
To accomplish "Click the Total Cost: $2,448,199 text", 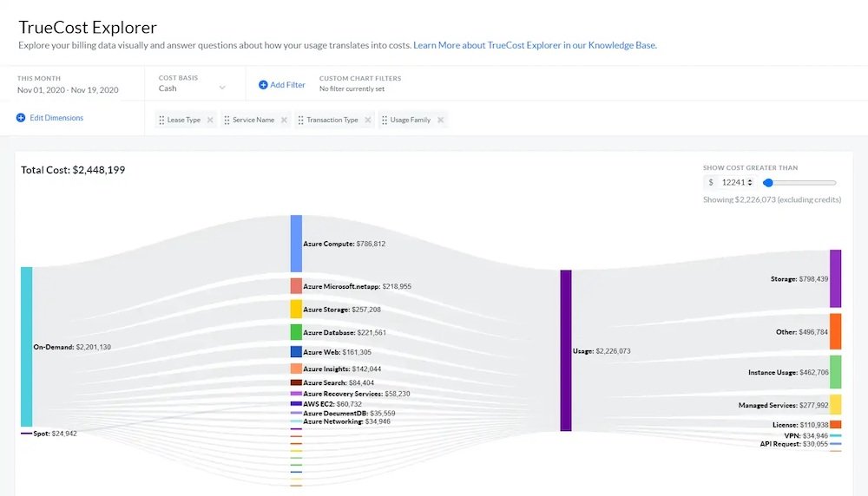I will [73, 170].
